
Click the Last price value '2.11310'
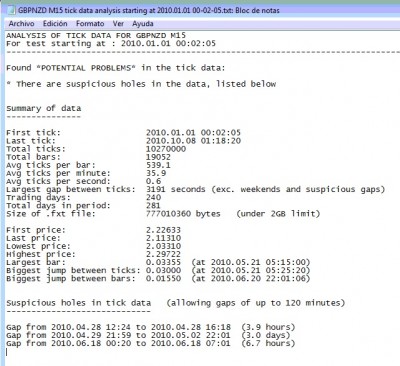pos(163,238)
